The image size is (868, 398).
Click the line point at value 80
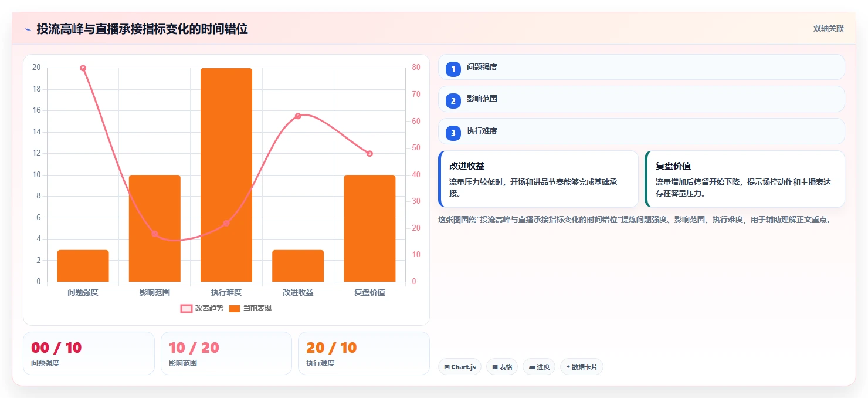[83, 68]
